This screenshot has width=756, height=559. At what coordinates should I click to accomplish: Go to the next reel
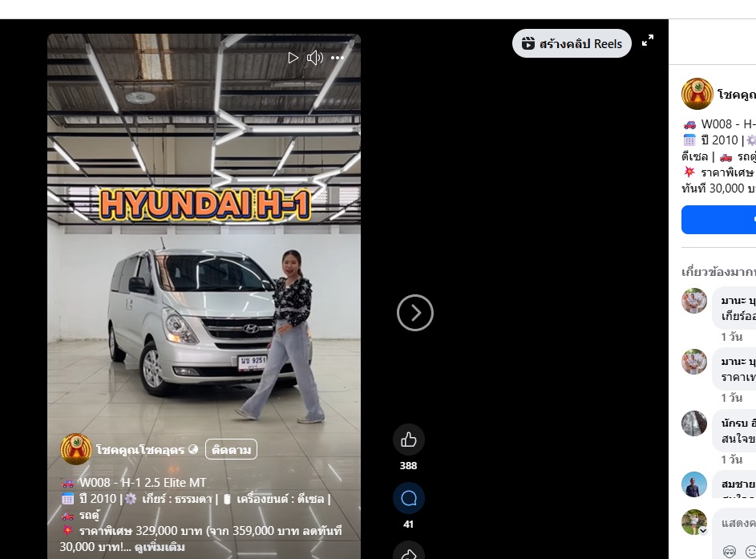click(415, 313)
